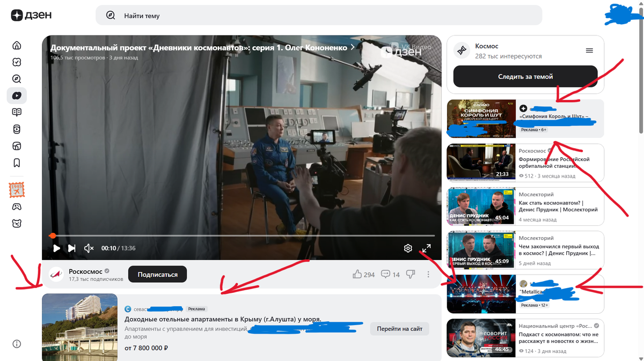Viewport: 644px width, 361px height.
Task: Open the sidebar icon just above the bookmark
Action: click(17, 146)
